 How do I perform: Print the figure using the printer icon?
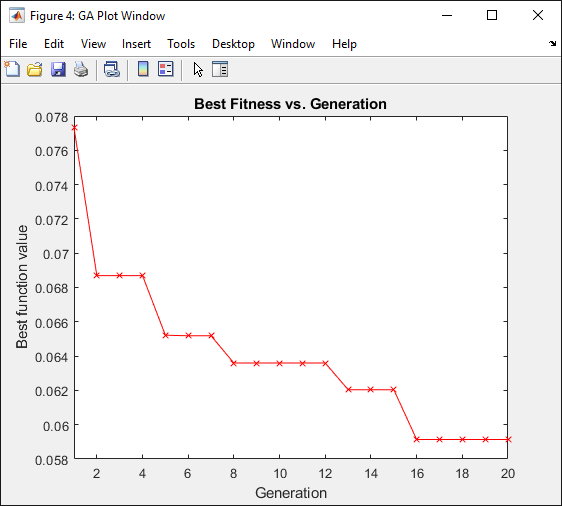(81, 69)
